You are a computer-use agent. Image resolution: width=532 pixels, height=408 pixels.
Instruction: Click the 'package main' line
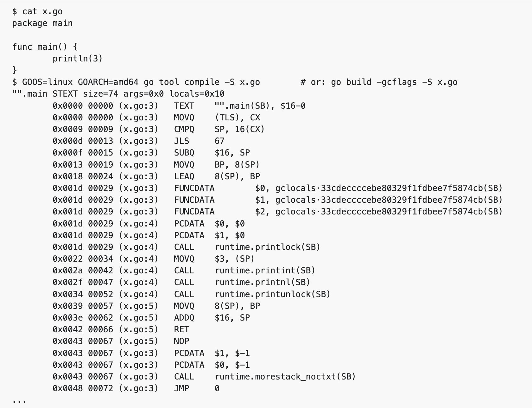coord(42,23)
